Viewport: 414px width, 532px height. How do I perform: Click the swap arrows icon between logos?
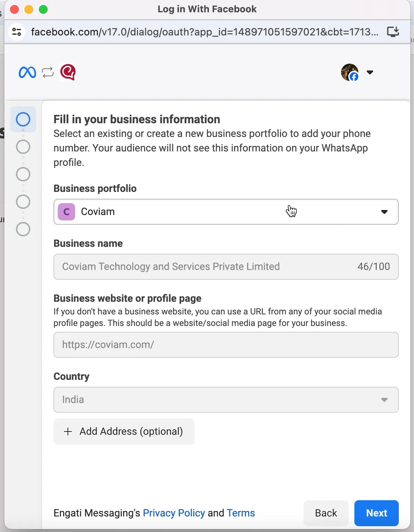tap(48, 72)
